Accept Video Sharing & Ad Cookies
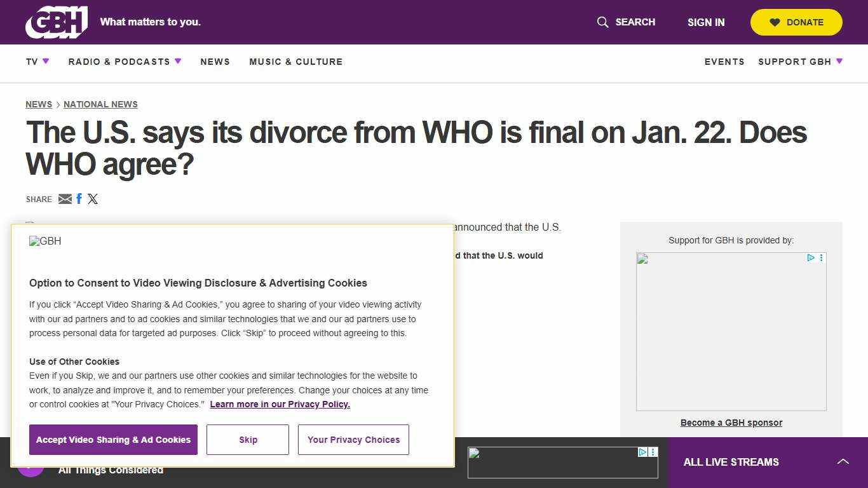The width and height of the screenshot is (868, 488). (x=113, y=439)
